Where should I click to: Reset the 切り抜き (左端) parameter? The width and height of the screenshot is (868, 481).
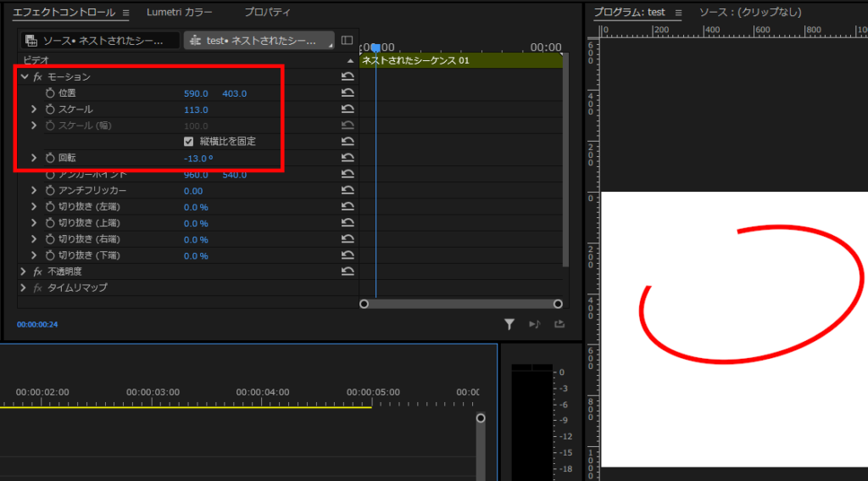(348, 207)
